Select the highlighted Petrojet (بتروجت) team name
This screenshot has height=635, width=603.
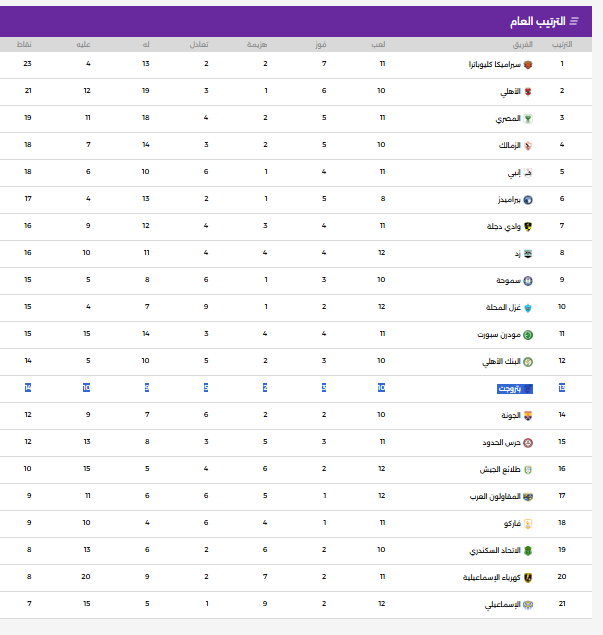(x=511, y=388)
